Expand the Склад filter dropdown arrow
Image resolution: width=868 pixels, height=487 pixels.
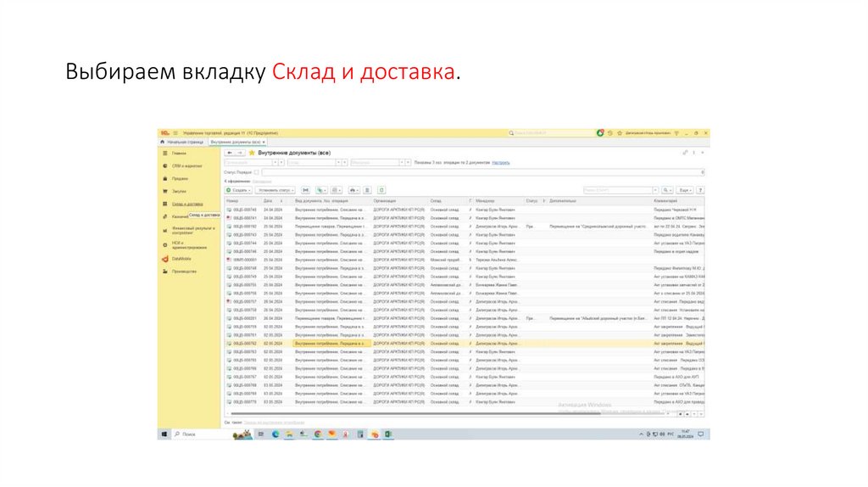338,162
